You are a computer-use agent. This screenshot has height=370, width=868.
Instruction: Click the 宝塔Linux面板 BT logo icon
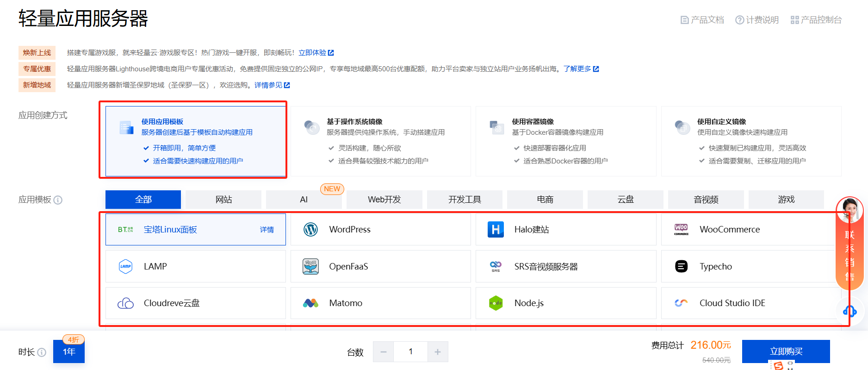[125, 230]
